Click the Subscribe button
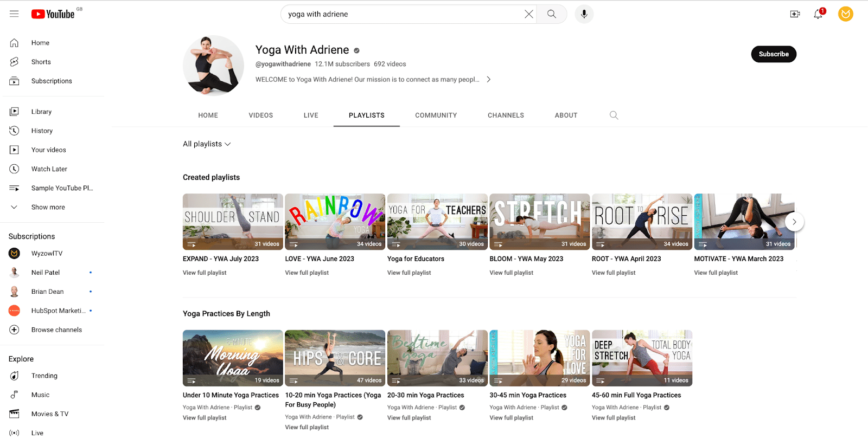Viewport: 868px width, 439px height. tap(774, 54)
